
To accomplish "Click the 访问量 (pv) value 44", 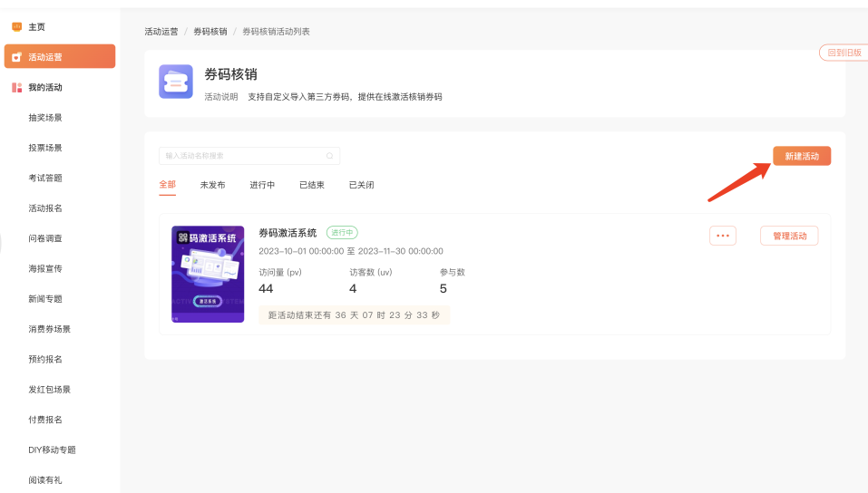I will (266, 288).
